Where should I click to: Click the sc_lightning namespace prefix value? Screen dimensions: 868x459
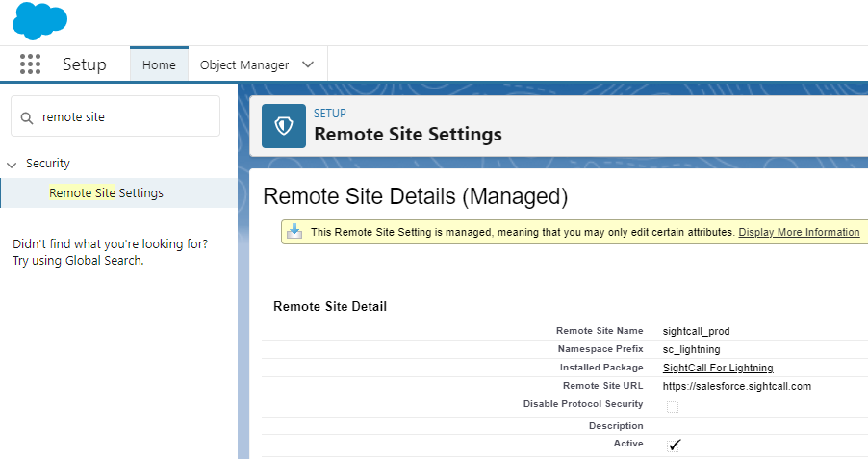point(691,349)
